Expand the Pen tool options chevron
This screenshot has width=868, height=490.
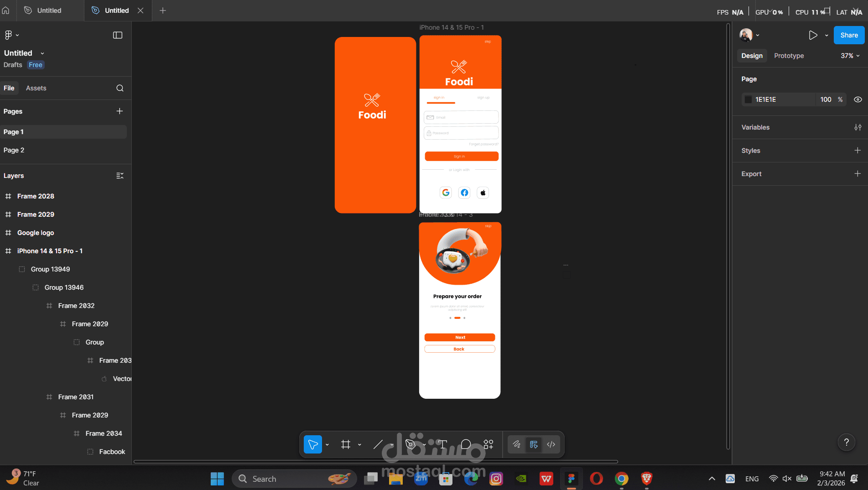(x=424, y=444)
